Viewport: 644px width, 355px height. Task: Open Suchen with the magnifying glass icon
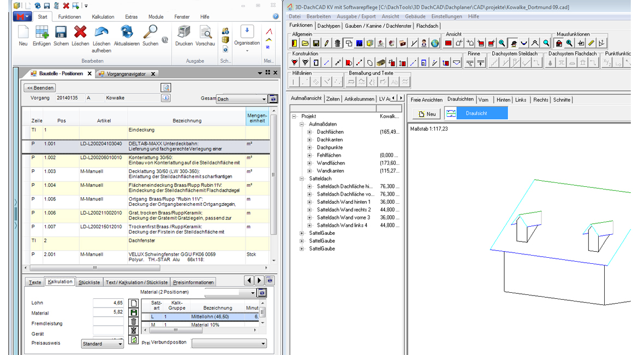point(150,32)
